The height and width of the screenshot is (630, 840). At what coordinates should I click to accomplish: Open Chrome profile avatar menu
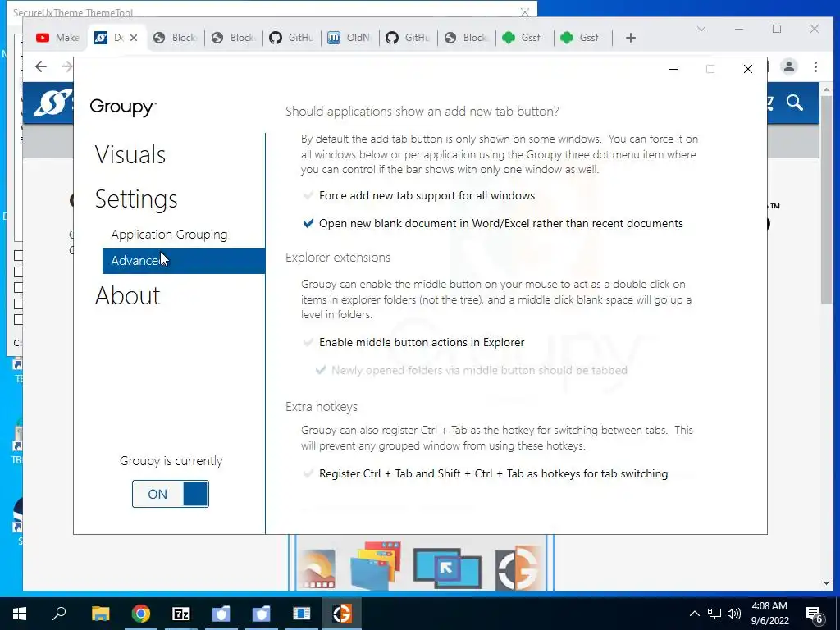788,66
